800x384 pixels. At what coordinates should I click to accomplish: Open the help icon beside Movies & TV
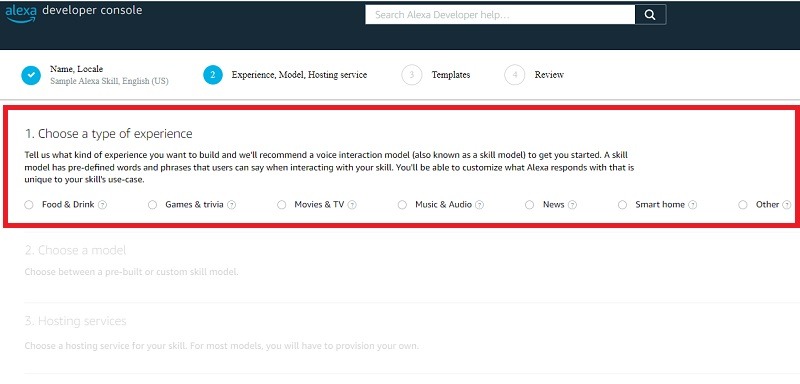click(352, 205)
